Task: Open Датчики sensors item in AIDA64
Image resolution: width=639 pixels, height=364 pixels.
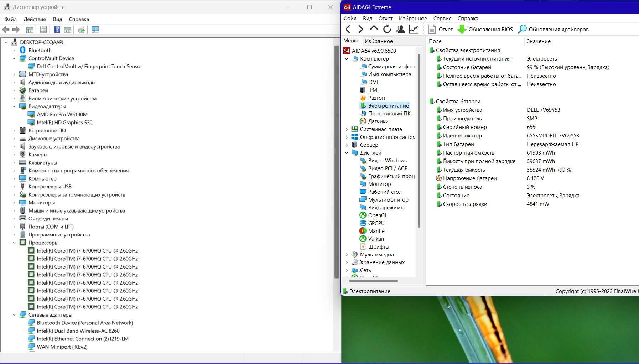Action: click(x=378, y=121)
